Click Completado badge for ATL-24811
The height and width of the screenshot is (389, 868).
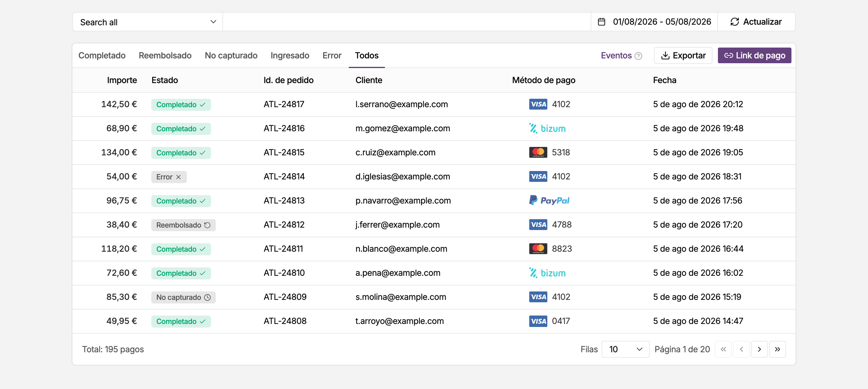click(181, 249)
